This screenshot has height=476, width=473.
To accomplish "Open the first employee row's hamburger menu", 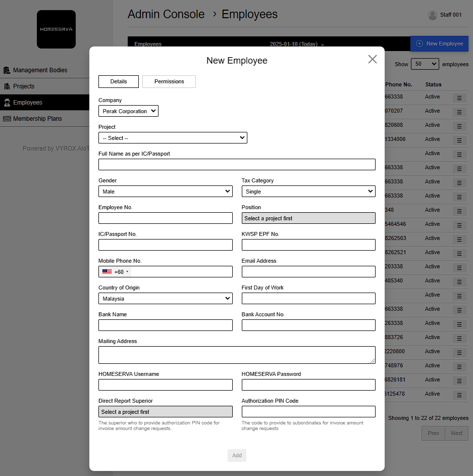I will point(459,98).
